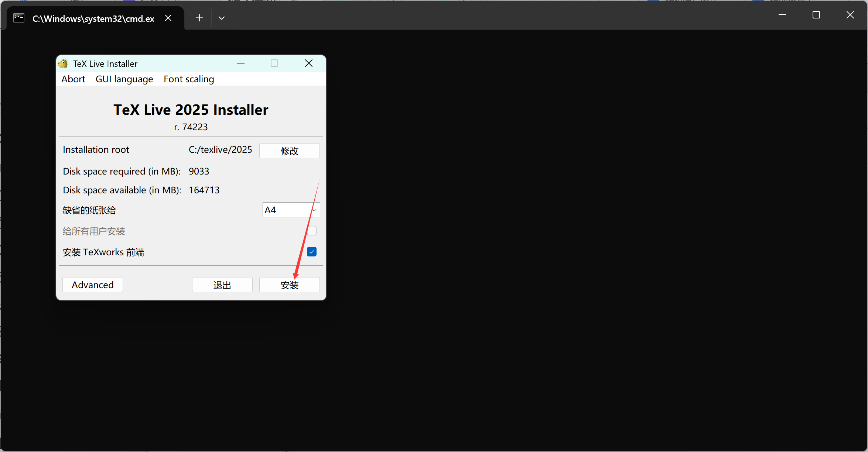Open the Abort menu
This screenshot has width=868, height=452.
pyautogui.click(x=73, y=79)
